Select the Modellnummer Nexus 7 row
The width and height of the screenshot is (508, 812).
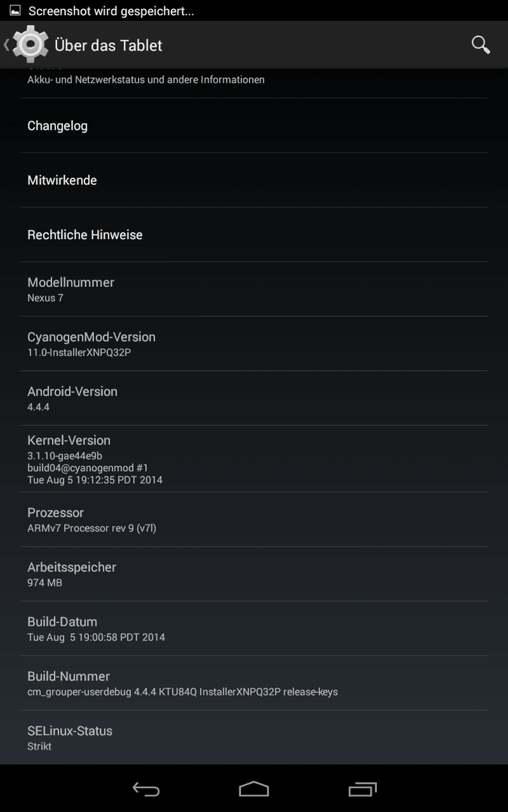pos(254,289)
